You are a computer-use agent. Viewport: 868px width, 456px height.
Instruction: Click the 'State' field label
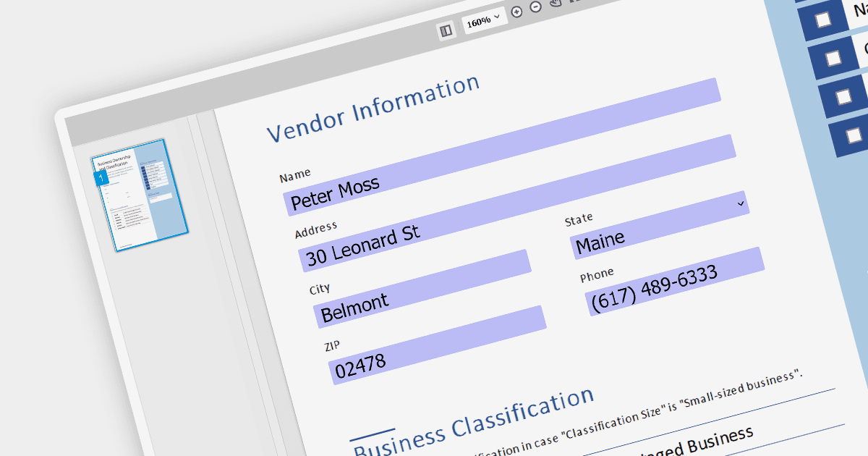[579, 218]
